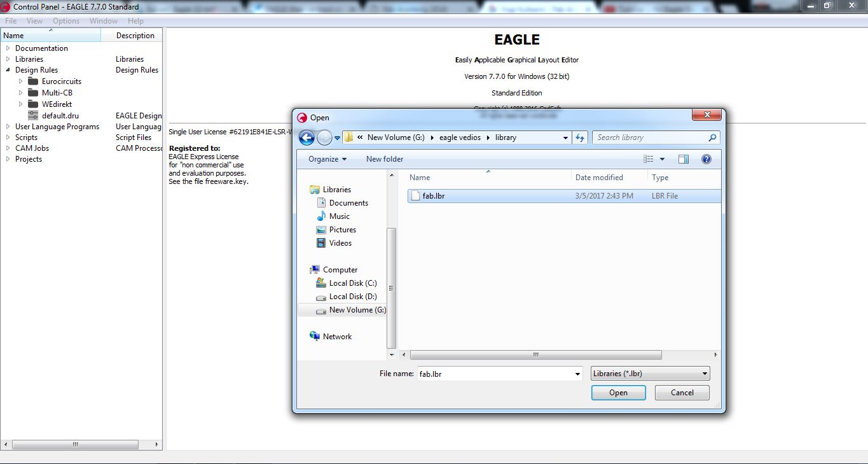
Task: Open File name history dropdown arrow
Action: (577, 374)
